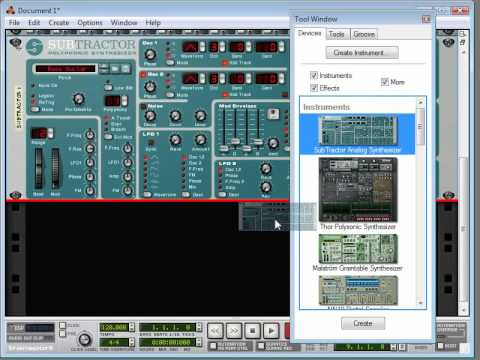Click the LFO 1 Amount knob

[x=200, y=140]
